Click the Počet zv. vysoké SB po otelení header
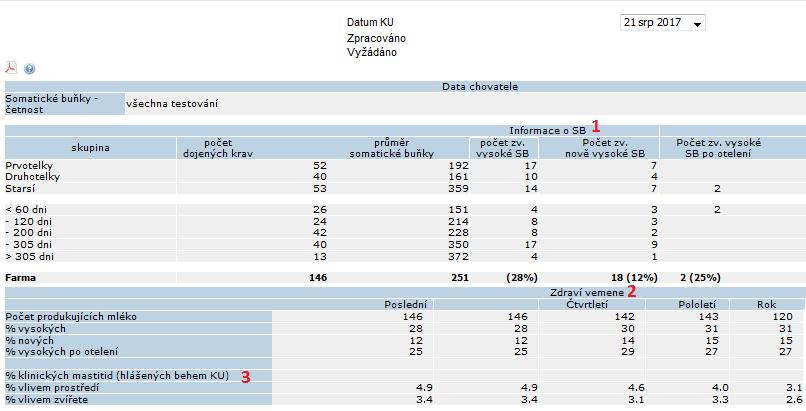 click(x=719, y=148)
